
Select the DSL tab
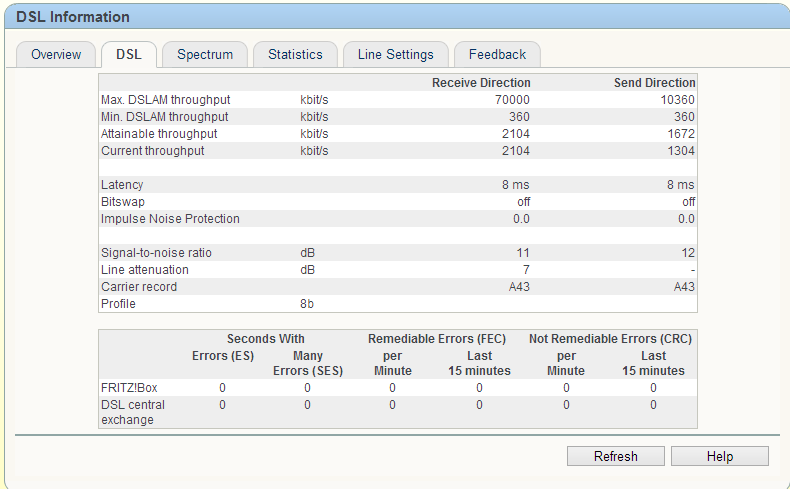(128, 54)
